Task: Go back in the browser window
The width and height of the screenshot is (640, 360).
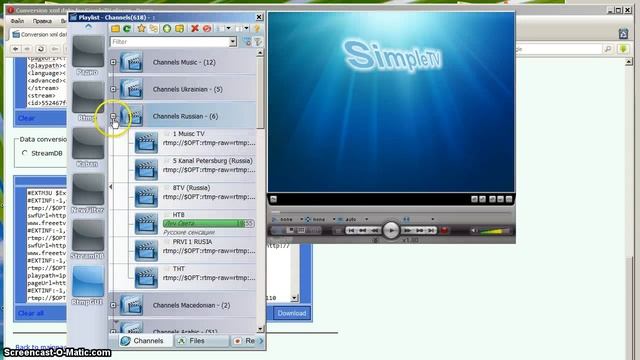Action: (16, 49)
